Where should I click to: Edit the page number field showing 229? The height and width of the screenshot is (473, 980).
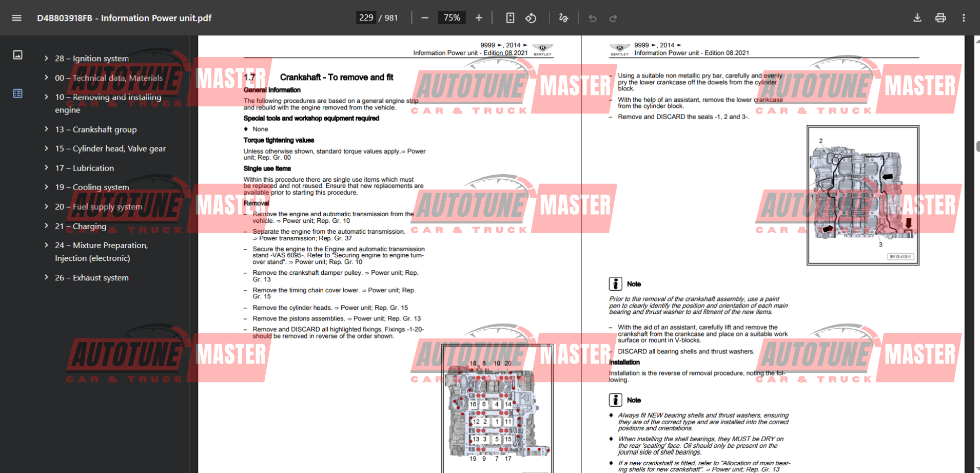pyautogui.click(x=366, y=17)
